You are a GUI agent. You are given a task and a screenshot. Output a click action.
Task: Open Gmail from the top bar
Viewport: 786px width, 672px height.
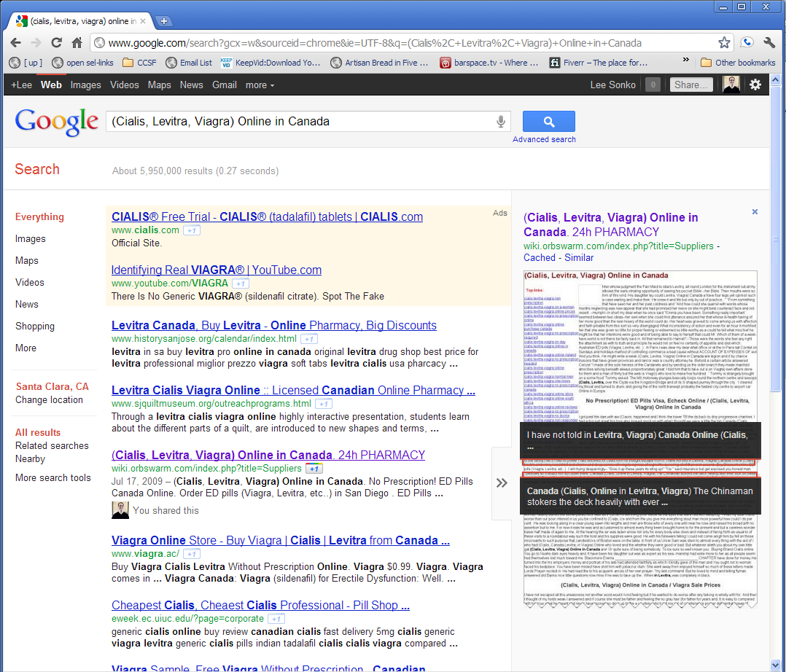pos(224,85)
